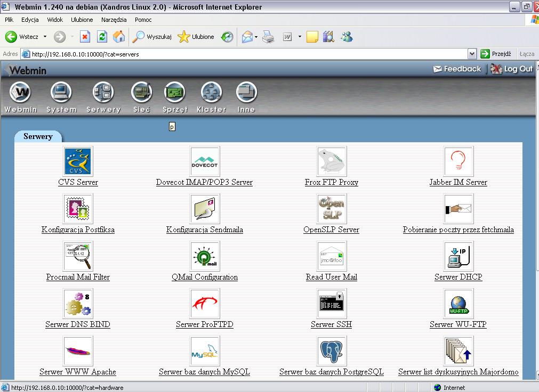Viewport: 539px width, 392px height.
Task: Click the QMail Configuration icon
Action: [x=205, y=256]
